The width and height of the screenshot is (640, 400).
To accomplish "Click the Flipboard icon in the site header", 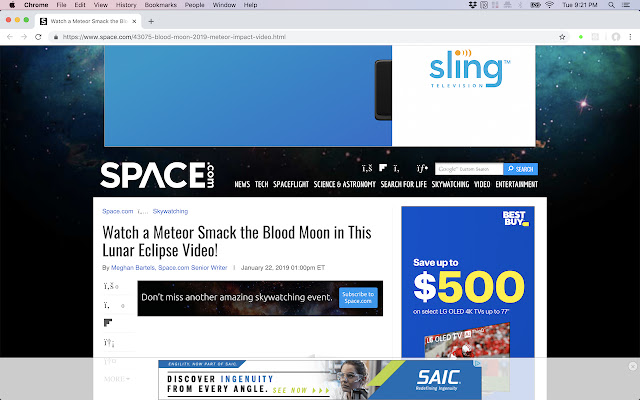I will [x=383, y=168].
